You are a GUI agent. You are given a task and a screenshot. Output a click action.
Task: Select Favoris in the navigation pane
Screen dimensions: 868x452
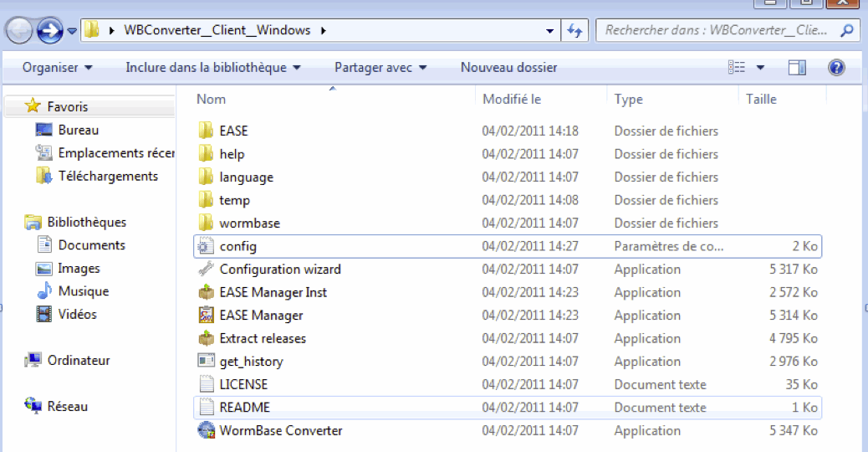(68, 106)
